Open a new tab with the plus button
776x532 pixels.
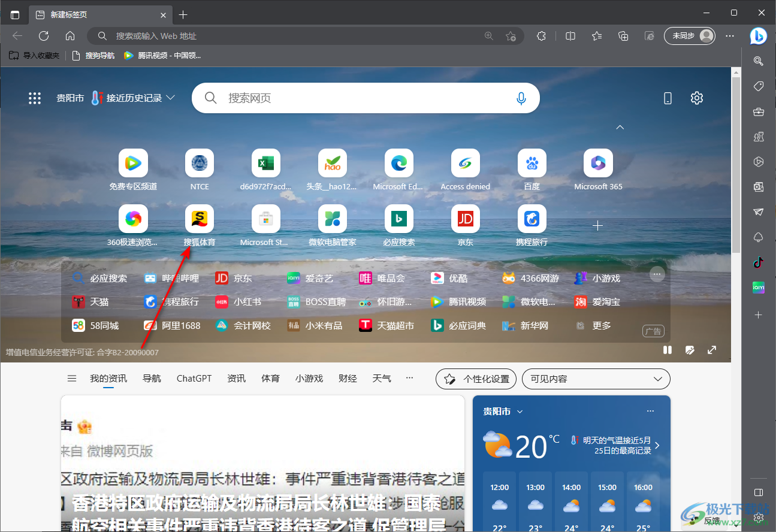coord(183,14)
